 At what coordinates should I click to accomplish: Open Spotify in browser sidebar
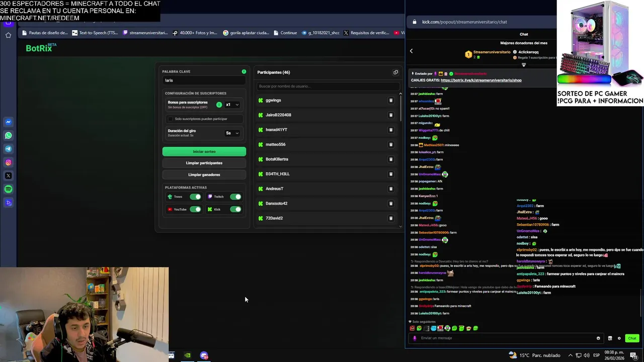9,189
